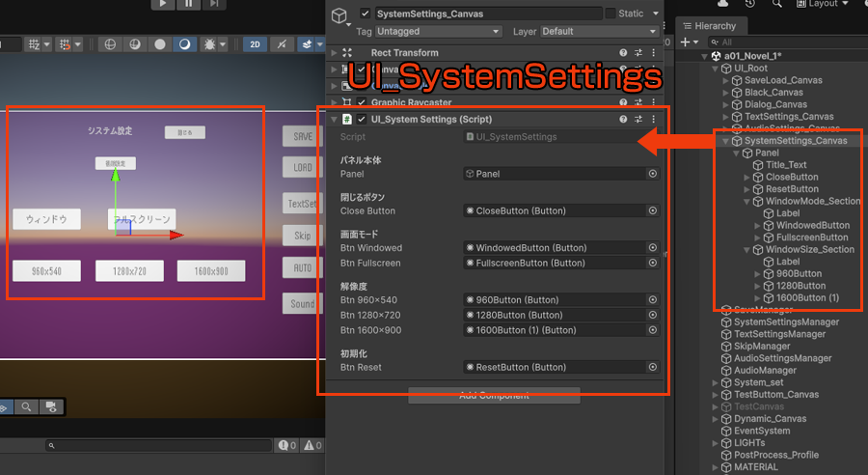Open the Tag dropdown showing Untagged
Viewport: 868px width, 475px height.
(438, 32)
